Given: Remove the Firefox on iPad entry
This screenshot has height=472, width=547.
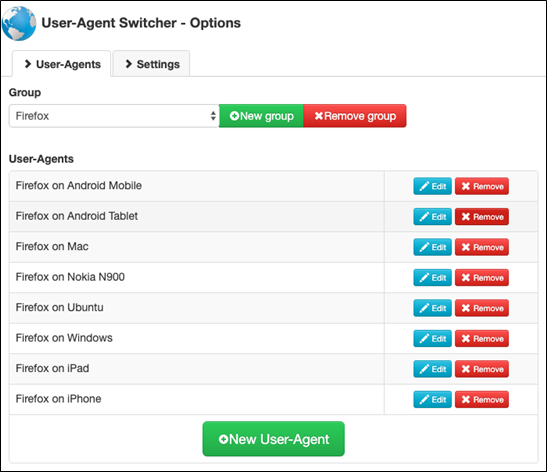Looking at the screenshot, I should coord(482,369).
